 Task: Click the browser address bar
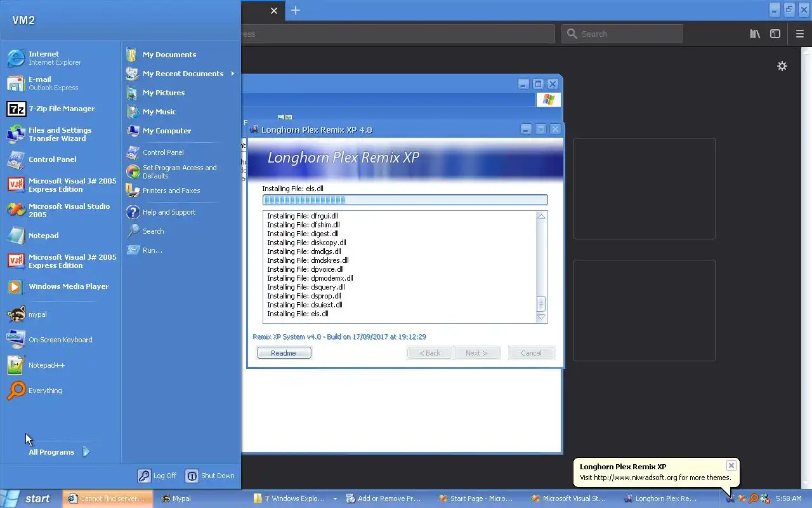click(x=396, y=34)
